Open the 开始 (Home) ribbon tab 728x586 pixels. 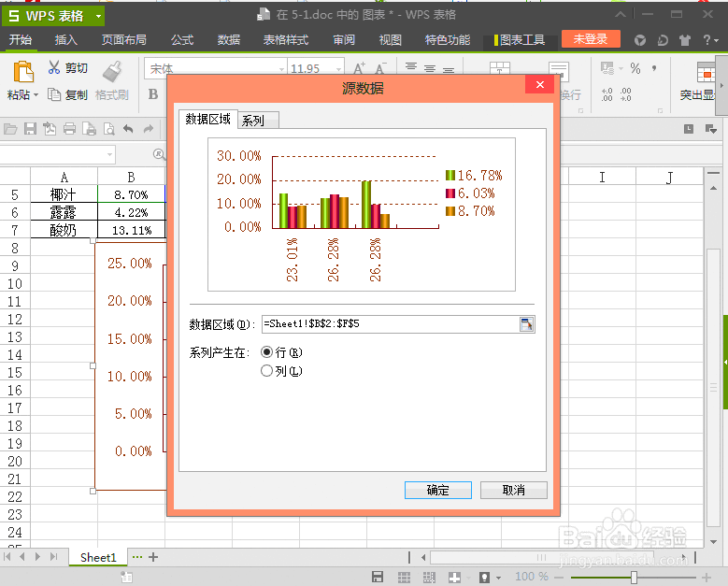pyautogui.click(x=21, y=40)
